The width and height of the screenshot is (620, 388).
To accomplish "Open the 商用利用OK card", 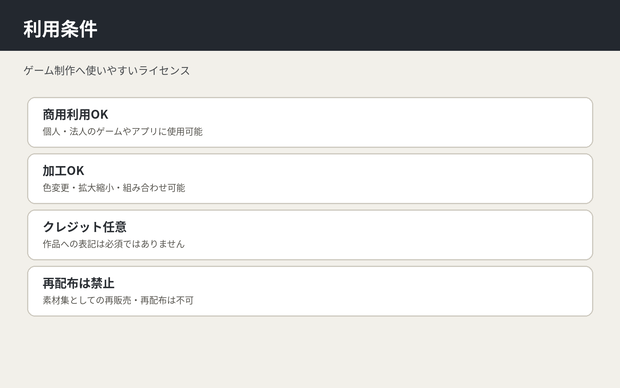I will tap(310, 123).
